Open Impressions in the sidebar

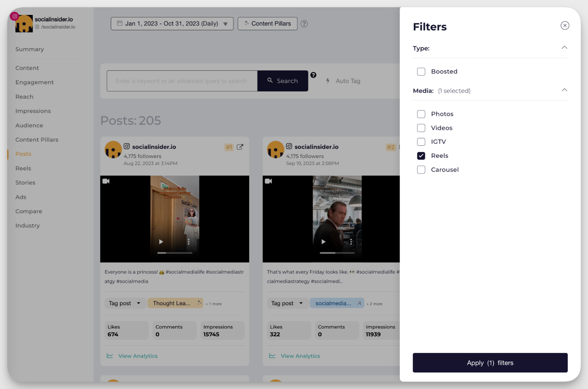pos(33,111)
